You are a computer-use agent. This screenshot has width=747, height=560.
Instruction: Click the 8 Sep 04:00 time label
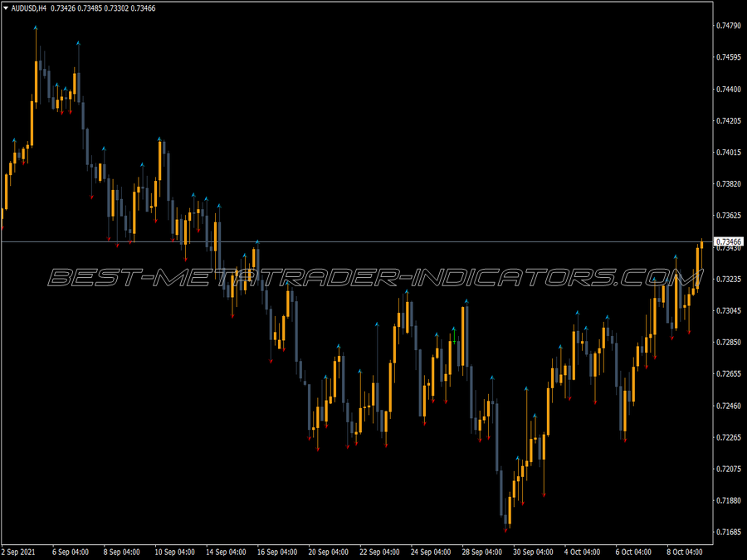tap(121, 553)
